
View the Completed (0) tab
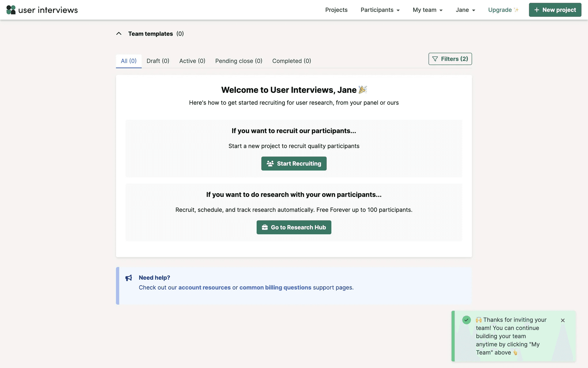(291, 61)
